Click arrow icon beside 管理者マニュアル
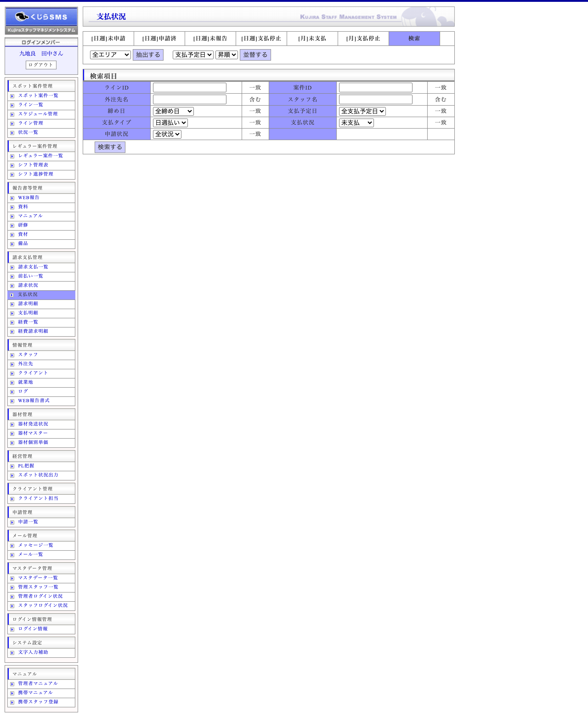 pos(12,684)
